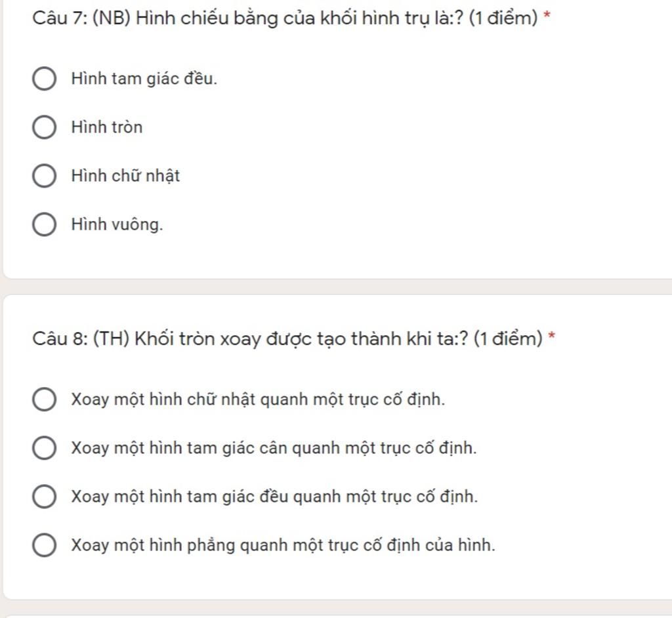Choose radio for "Xoay một hình tam giác cân"
The image size is (672, 618).
pos(44,449)
